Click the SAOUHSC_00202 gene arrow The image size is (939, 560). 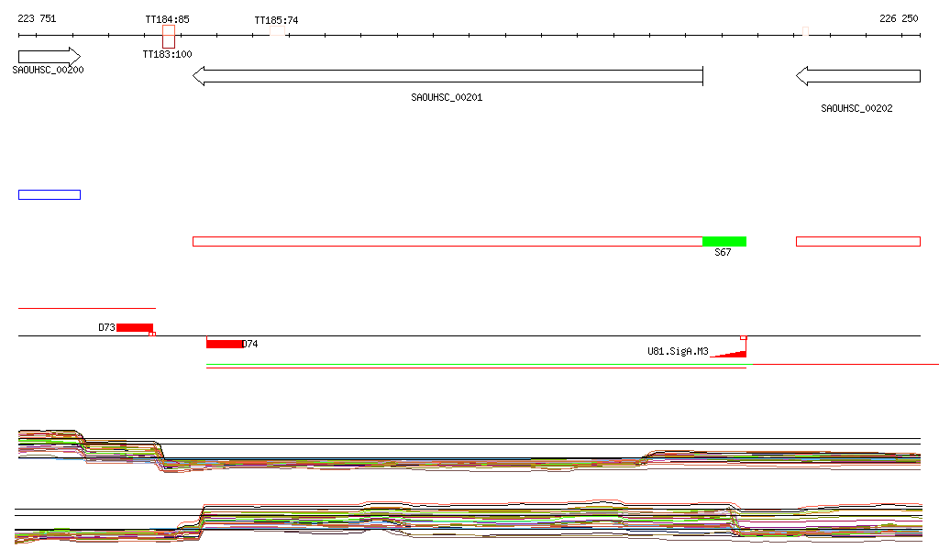click(x=858, y=76)
